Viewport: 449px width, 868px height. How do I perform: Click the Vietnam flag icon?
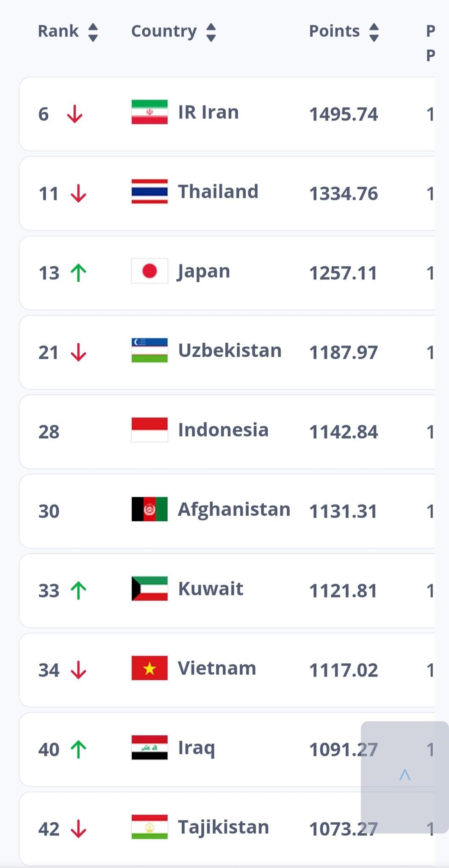tap(150, 668)
